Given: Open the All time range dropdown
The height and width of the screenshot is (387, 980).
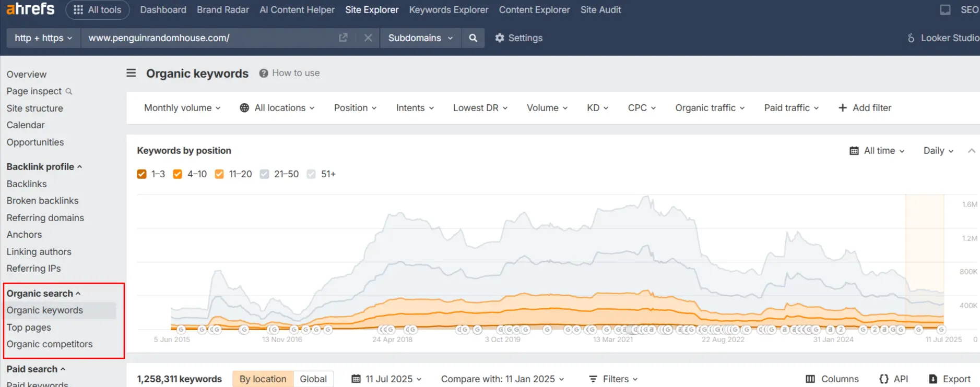Looking at the screenshot, I should pos(877,151).
